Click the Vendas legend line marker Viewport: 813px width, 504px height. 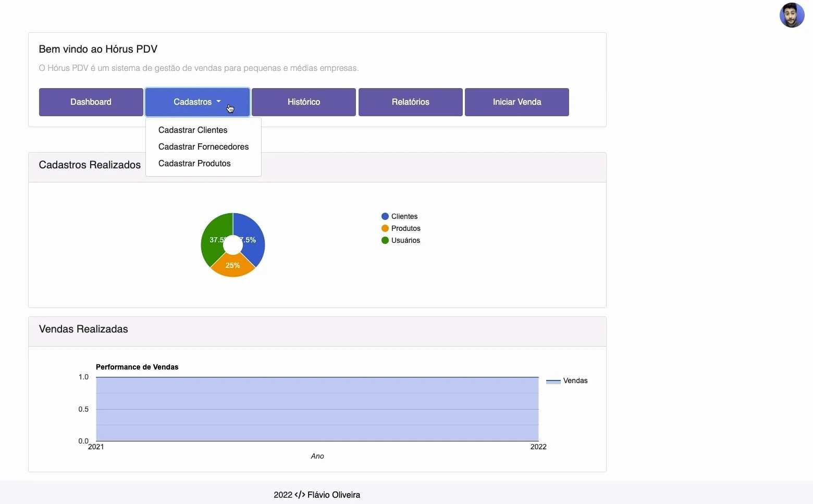tap(553, 382)
